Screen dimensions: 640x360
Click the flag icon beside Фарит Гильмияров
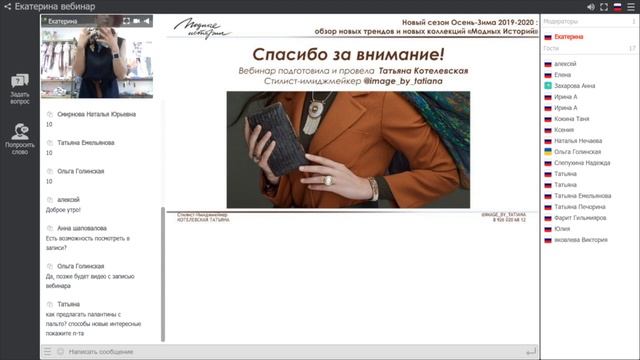(x=548, y=218)
